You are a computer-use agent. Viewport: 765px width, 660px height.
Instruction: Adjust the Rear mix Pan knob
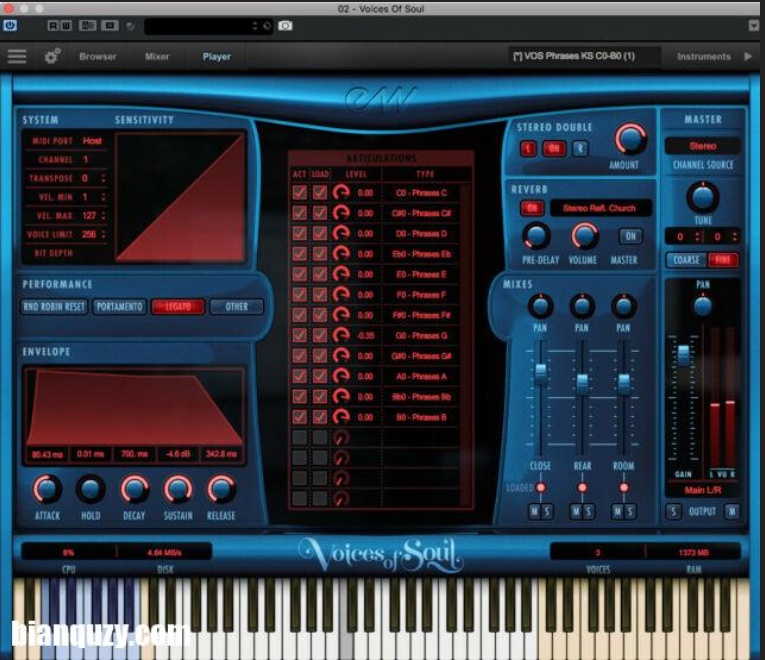pos(582,306)
